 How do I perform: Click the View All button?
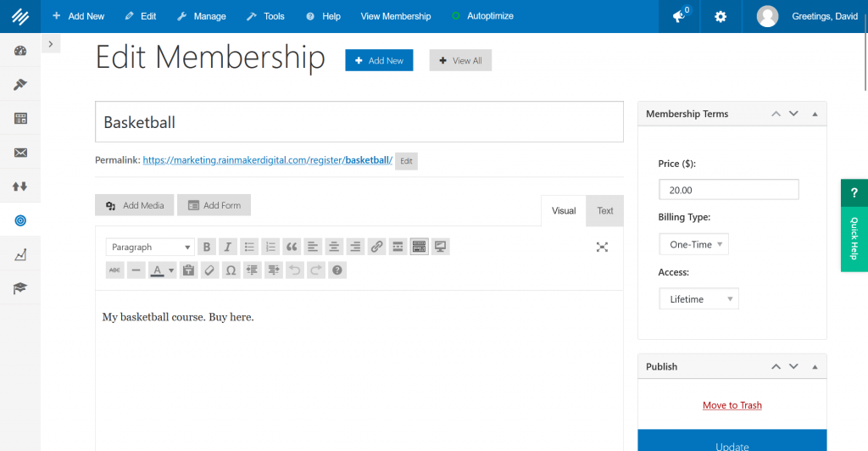click(460, 60)
